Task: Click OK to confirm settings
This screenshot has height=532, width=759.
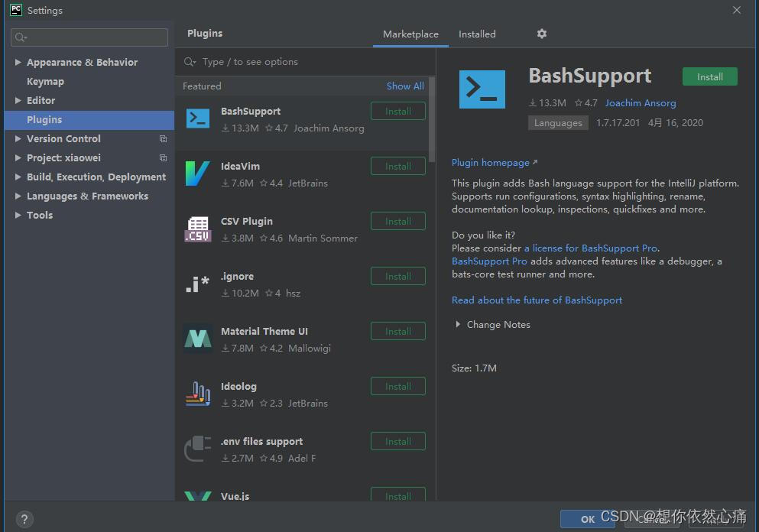Action: (588, 519)
